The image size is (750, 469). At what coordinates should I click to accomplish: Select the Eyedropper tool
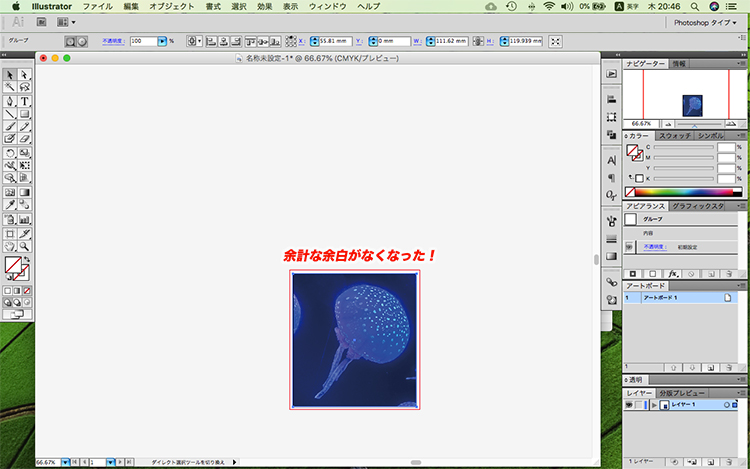click(x=10, y=205)
